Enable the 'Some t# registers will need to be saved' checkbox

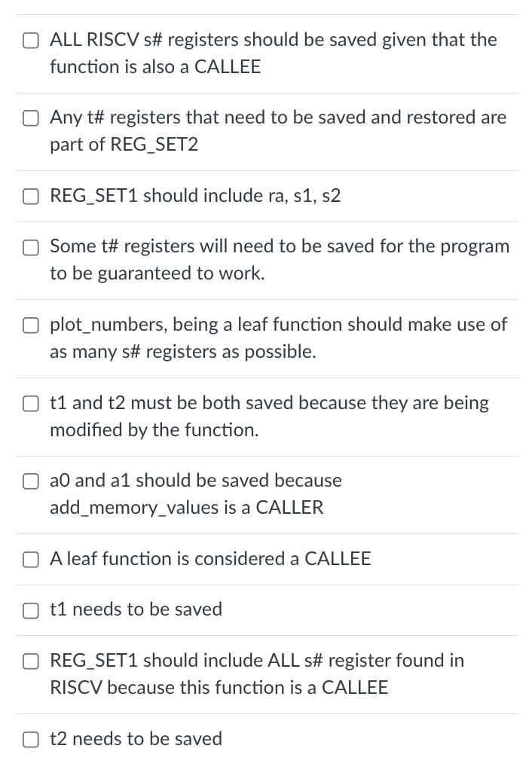click(31, 247)
